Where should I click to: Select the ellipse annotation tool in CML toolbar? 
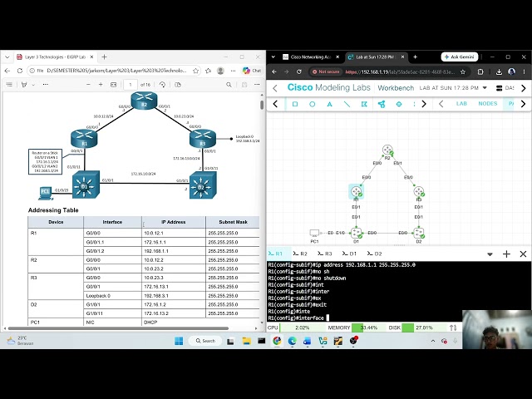(x=313, y=104)
